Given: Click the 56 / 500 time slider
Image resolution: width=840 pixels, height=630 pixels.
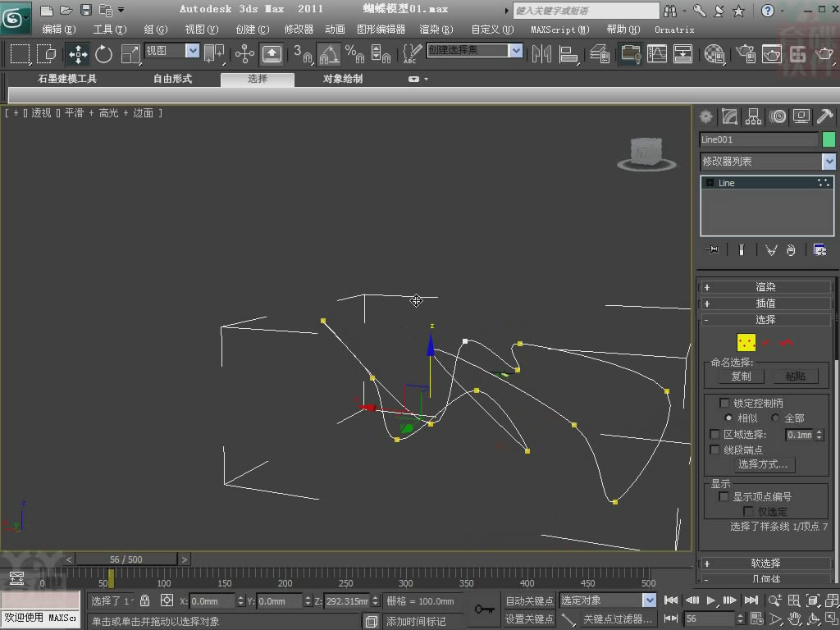Looking at the screenshot, I should (x=126, y=559).
